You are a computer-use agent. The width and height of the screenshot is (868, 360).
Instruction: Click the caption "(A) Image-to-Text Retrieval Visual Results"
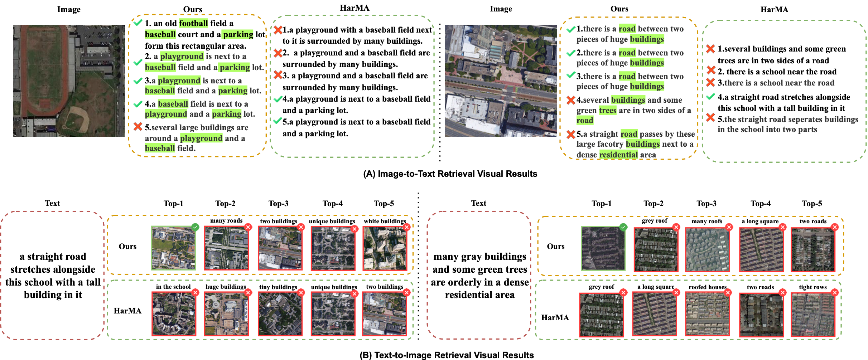pyautogui.click(x=450, y=174)
